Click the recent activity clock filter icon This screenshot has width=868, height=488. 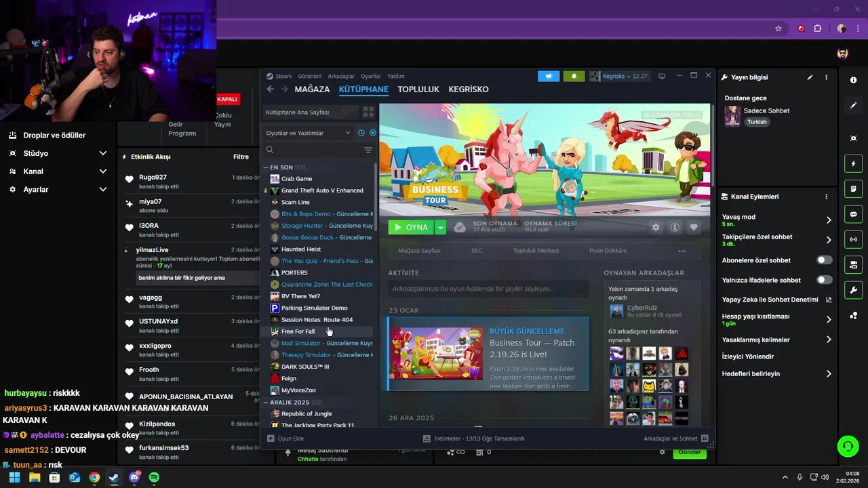coord(361,133)
